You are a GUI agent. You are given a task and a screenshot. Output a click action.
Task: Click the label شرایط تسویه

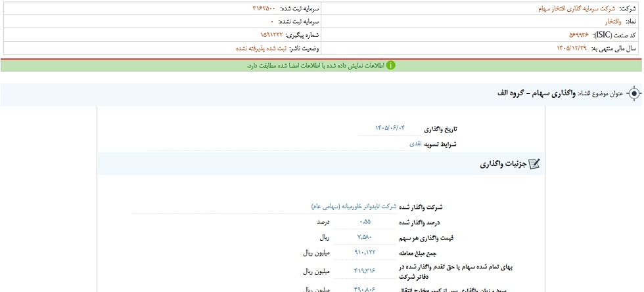(441, 144)
